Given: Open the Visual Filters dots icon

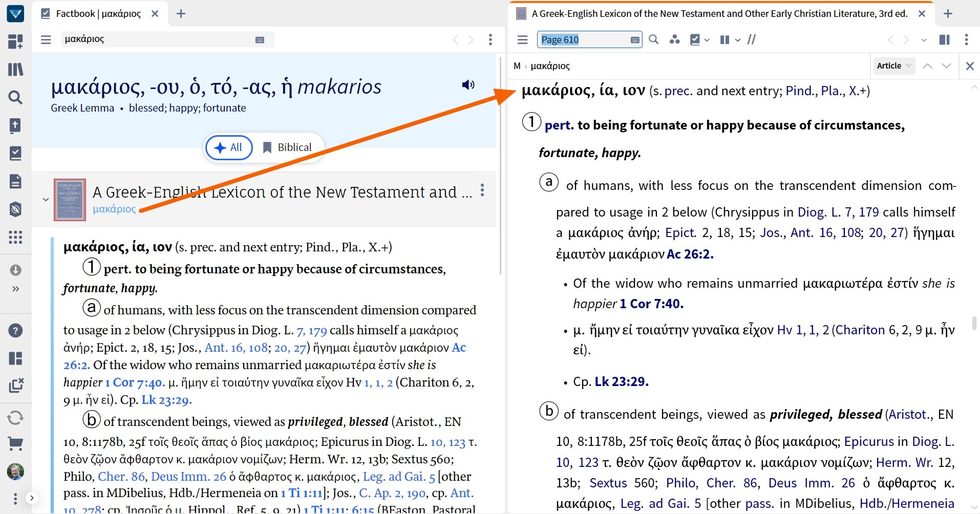Looking at the screenshot, I should click(675, 39).
